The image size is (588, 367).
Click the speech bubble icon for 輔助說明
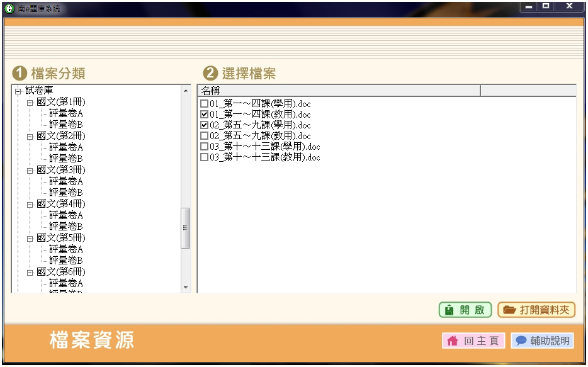pyautogui.click(x=521, y=341)
